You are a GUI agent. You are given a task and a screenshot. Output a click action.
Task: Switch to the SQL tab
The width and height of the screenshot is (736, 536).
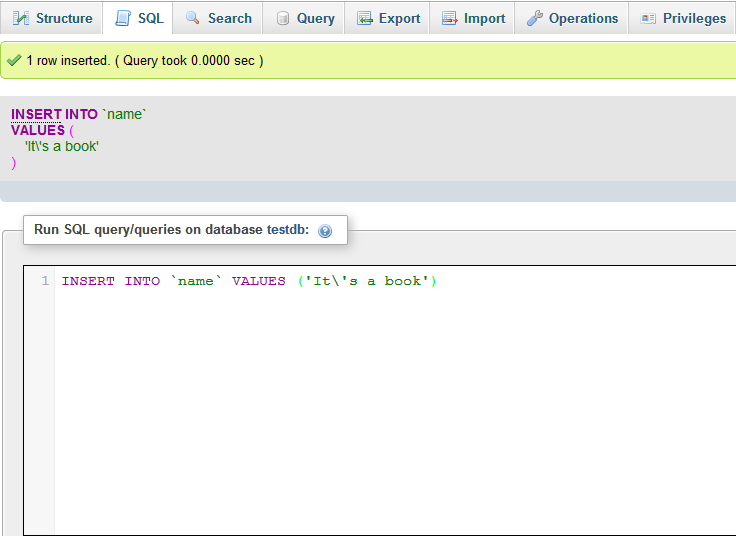pos(138,18)
